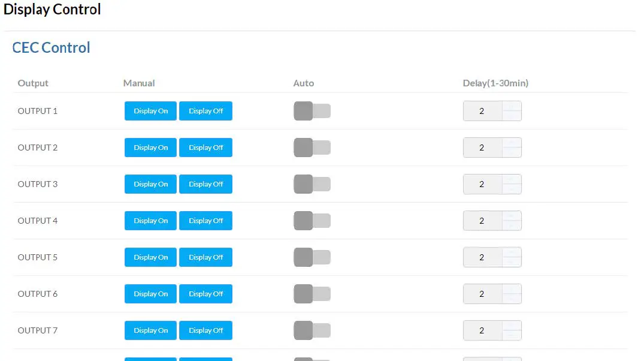This screenshot has height=361, width=644.
Task: Click Display On for OUTPUT 1
Action: [x=150, y=111]
